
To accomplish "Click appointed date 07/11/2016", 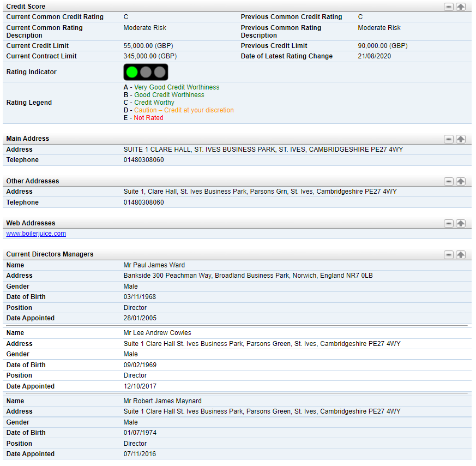I will pyautogui.click(x=140, y=454).
